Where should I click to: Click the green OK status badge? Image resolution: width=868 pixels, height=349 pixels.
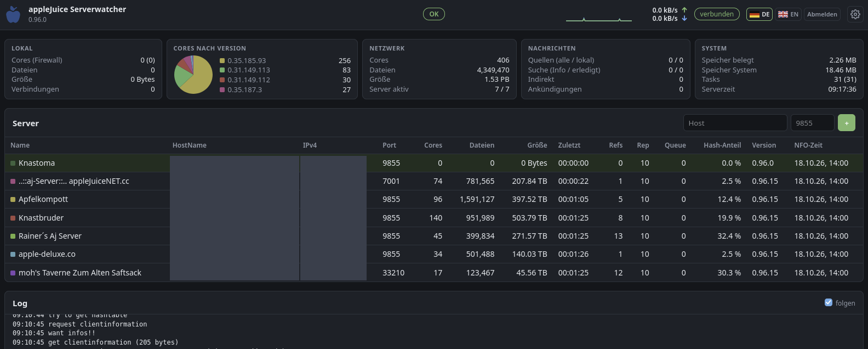[x=434, y=14]
